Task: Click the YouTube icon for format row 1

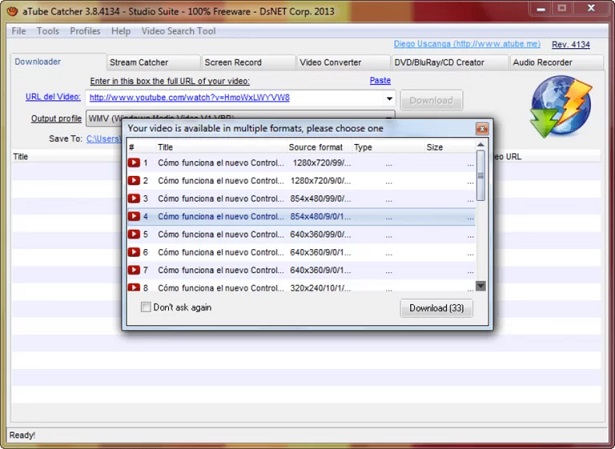Action: coord(134,162)
